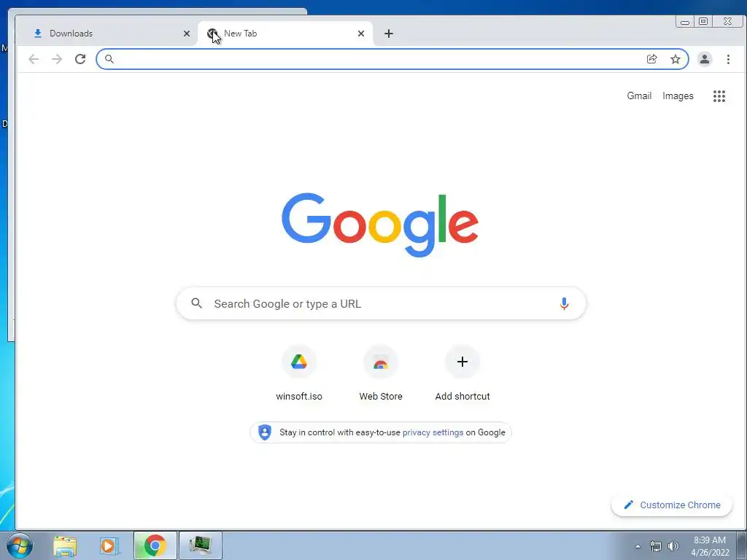Open the system monitor taskbar app
This screenshot has width=747, height=560.
pos(200,545)
